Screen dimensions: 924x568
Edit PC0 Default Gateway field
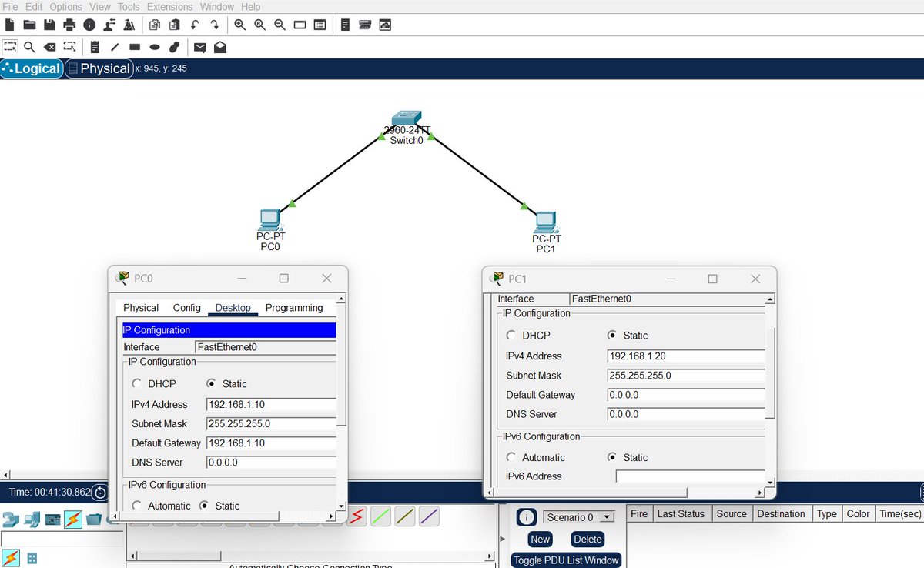[x=271, y=443]
